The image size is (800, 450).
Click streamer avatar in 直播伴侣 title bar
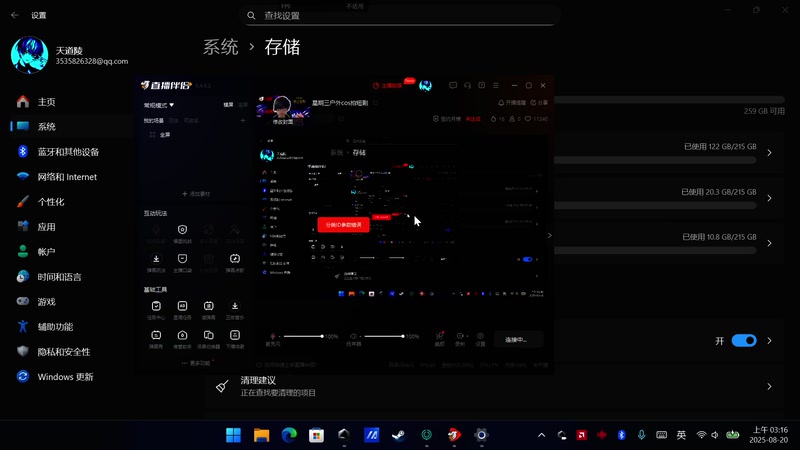click(x=425, y=85)
